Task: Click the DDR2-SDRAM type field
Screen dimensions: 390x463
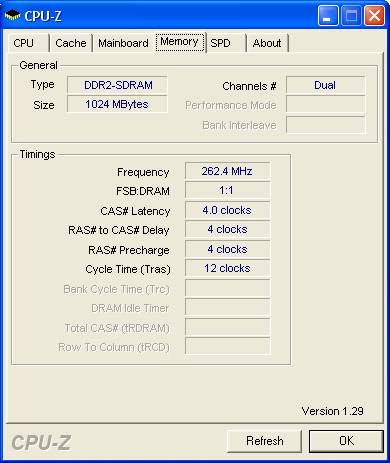Action: [x=117, y=85]
